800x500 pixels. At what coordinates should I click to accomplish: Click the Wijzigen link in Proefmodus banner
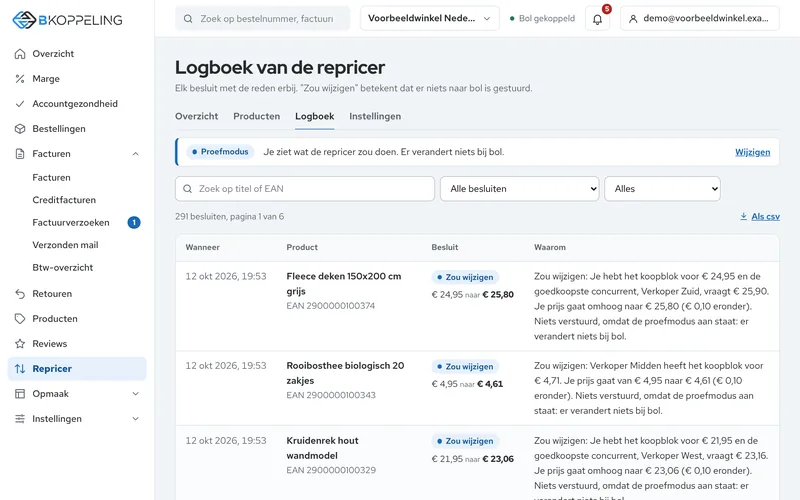[753, 152]
